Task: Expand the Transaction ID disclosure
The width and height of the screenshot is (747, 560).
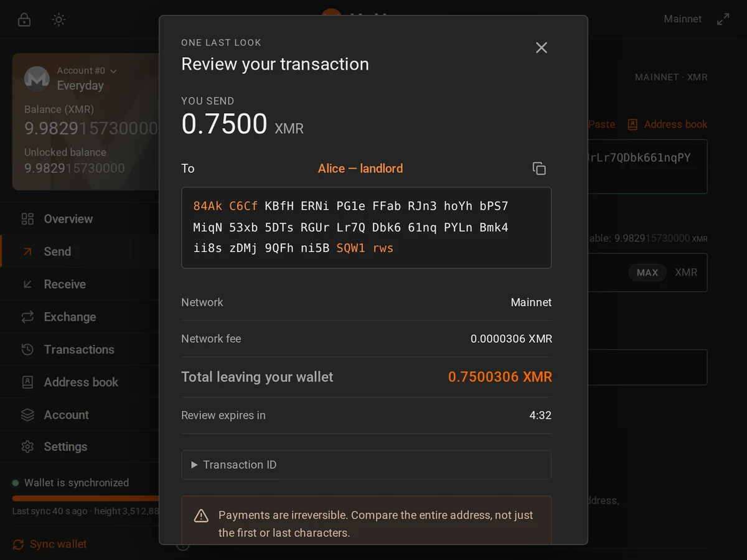Action: coord(366,465)
